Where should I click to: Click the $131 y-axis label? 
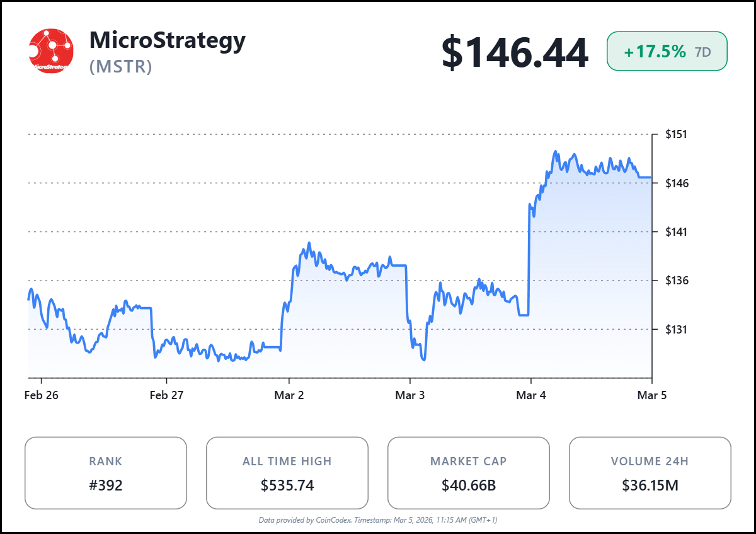point(676,329)
